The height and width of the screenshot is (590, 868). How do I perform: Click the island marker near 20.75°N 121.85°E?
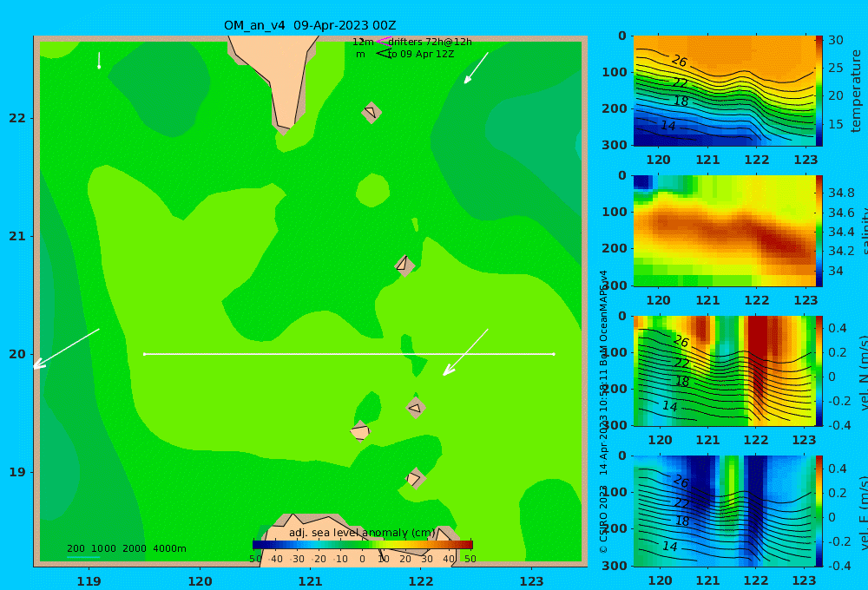404,265
